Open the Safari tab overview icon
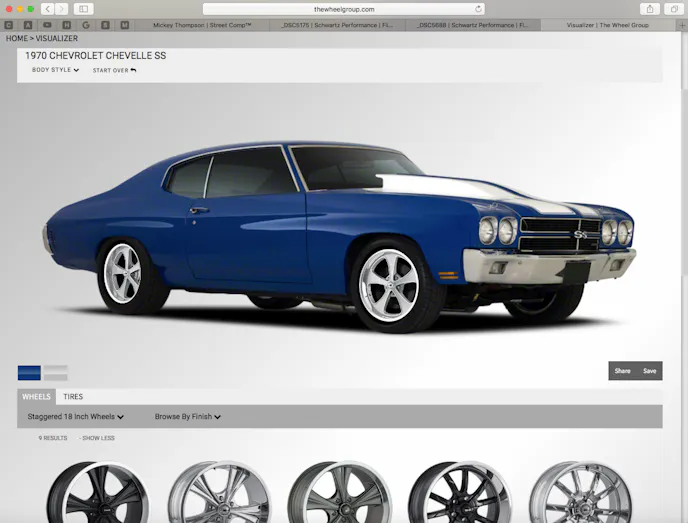This screenshot has height=523, width=688. tap(671, 9)
